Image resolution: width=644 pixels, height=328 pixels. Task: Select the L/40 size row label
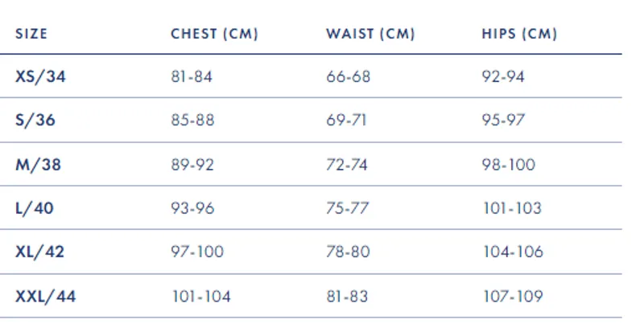tap(35, 208)
